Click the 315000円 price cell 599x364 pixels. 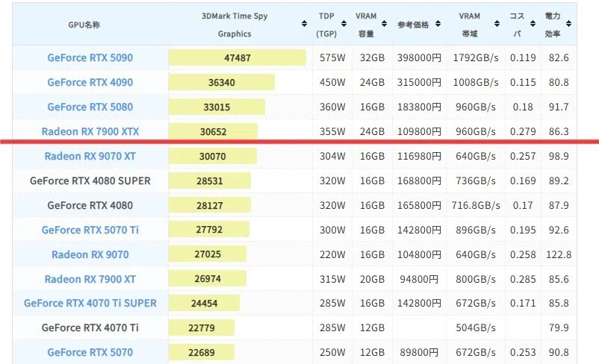tap(419, 82)
